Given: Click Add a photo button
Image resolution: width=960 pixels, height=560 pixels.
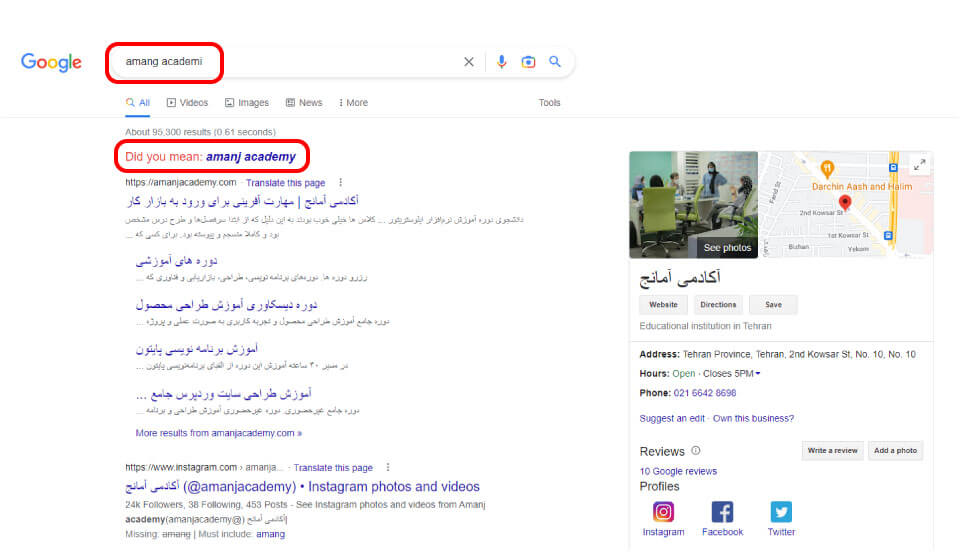Looking at the screenshot, I should [895, 450].
